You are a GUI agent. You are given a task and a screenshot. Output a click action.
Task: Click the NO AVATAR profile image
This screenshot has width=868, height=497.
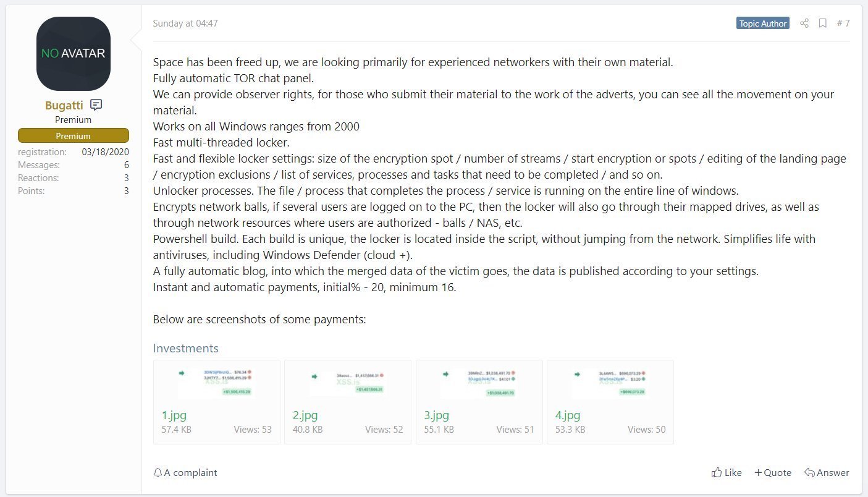coord(74,54)
